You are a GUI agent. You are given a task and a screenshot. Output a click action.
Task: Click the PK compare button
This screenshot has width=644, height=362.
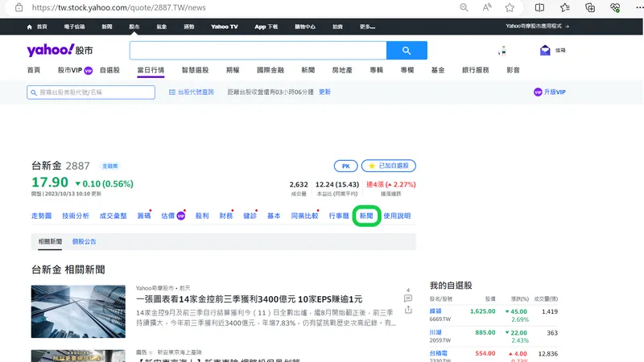point(346,166)
